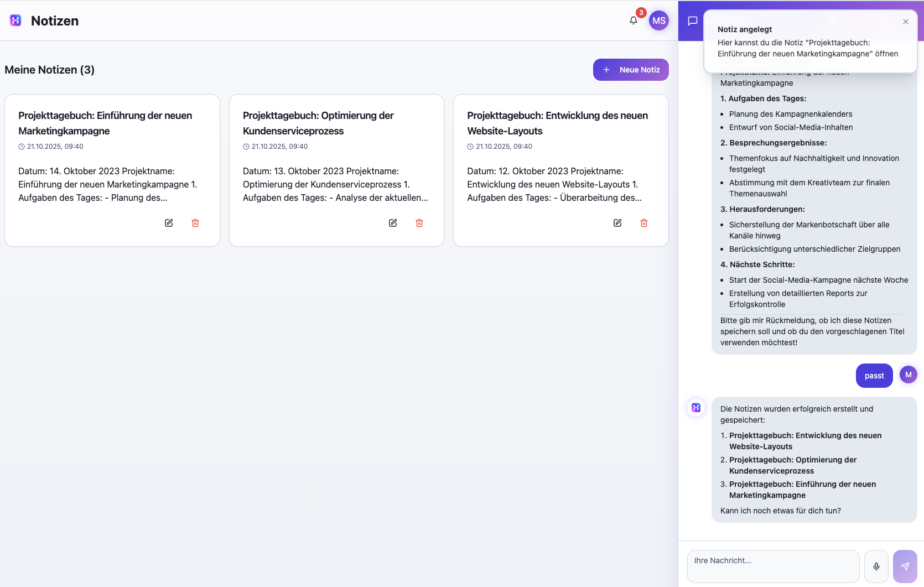Screen dimensions: 924x587
Task: Edit the Marketingkampagne note
Action: pos(169,223)
